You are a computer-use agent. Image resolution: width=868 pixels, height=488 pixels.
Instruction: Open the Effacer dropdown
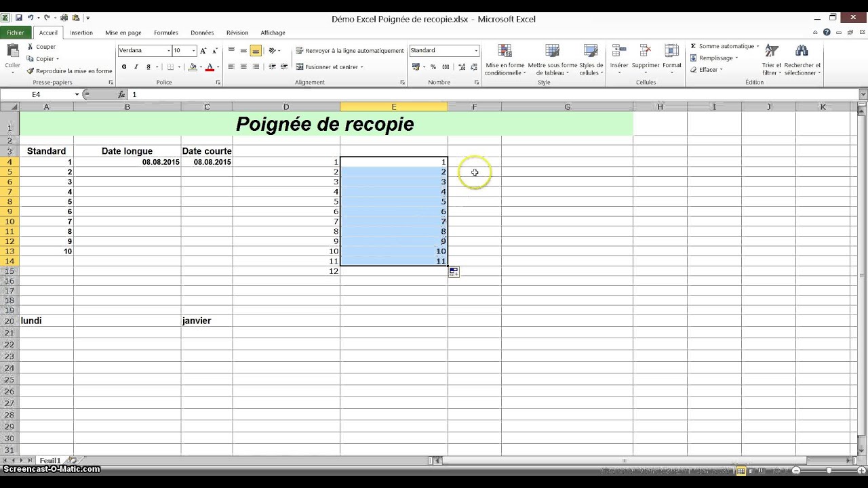coord(706,69)
